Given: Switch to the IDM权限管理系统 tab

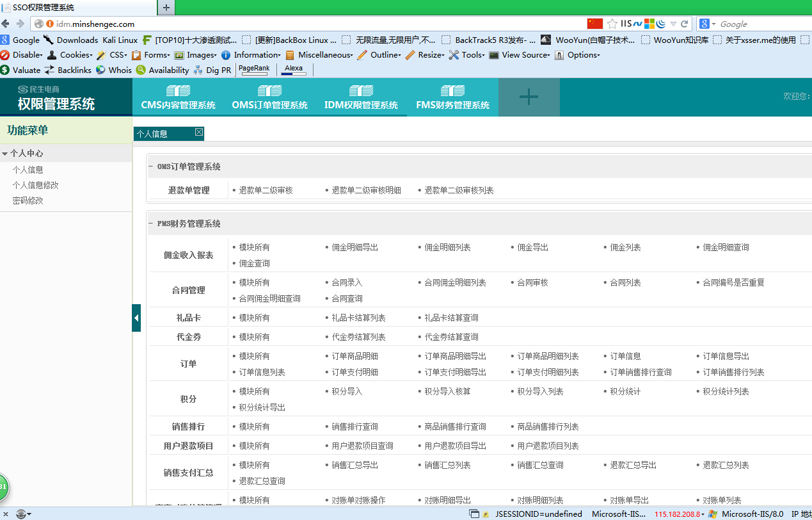Looking at the screenshot, I should 361,97.
